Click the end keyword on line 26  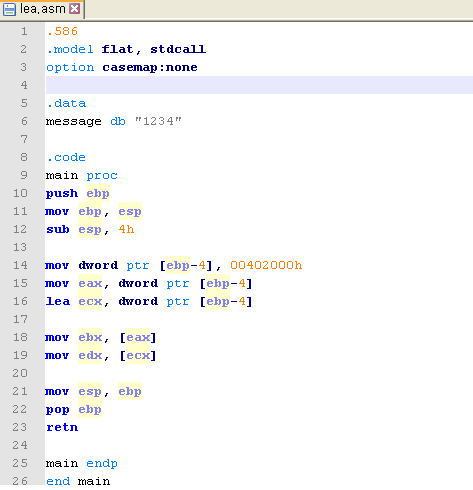(x=58, y=481)
